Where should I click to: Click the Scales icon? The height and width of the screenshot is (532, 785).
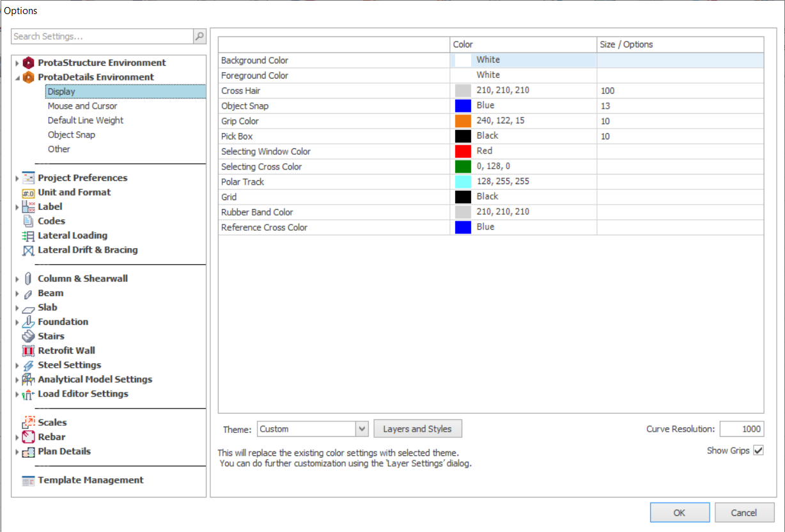tap(28, 423)
